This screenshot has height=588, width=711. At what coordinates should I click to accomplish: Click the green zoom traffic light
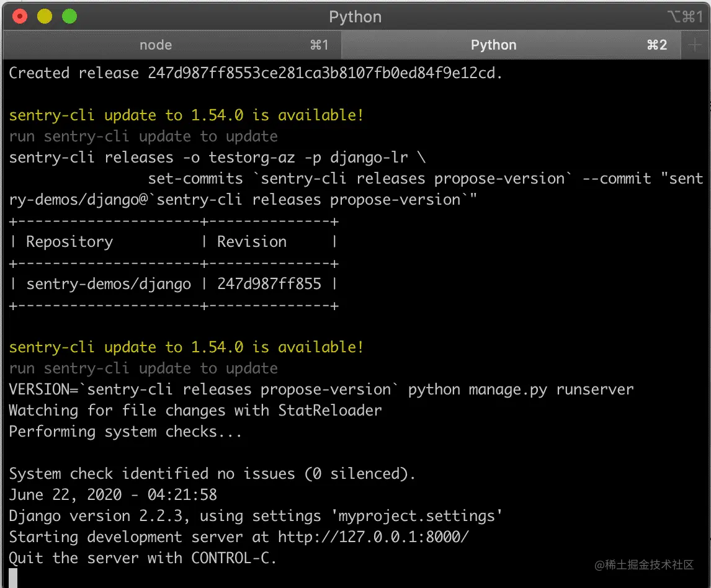[x=69, y=17]
